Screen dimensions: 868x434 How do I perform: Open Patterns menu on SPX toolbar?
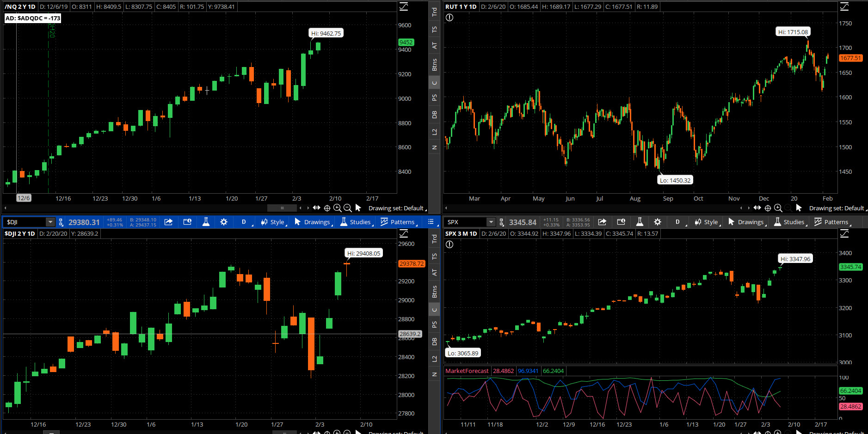832,222
